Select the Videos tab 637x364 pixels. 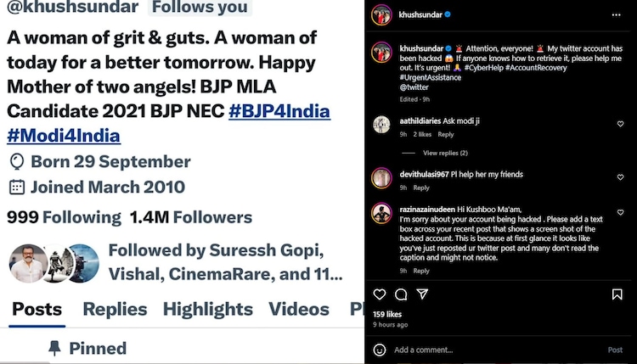click(299, 310)
